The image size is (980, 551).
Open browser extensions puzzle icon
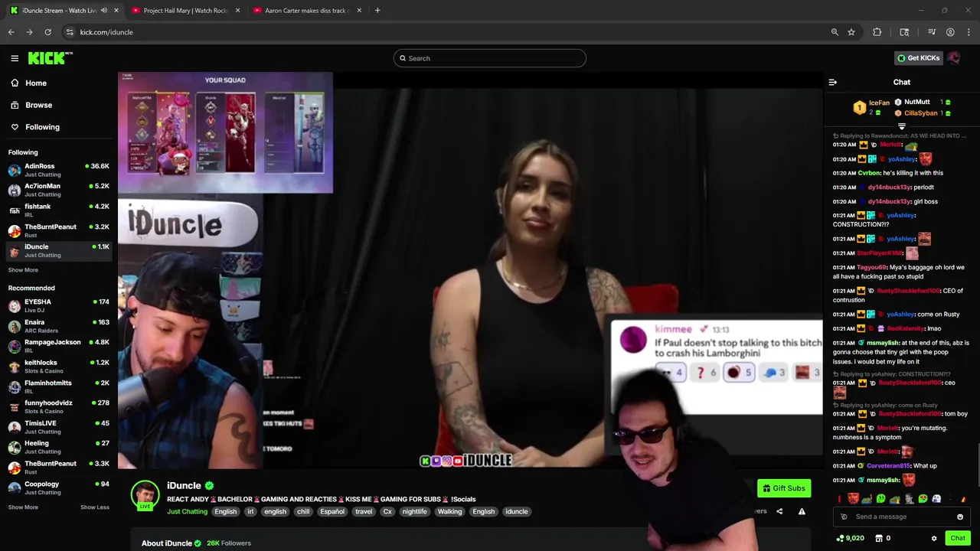(x=877, y=32)
